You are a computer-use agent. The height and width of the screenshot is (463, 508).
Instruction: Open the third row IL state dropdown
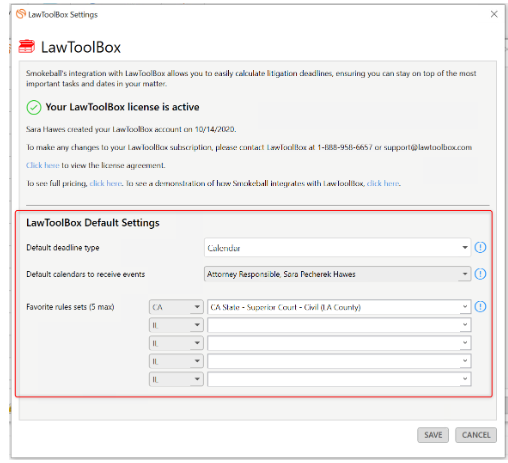click(x=176, y=343)
